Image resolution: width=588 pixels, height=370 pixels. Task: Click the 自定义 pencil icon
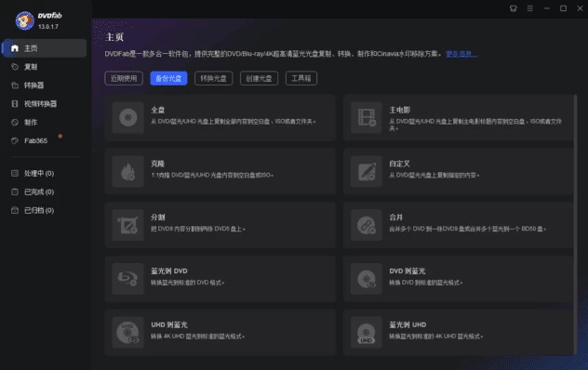pyautogui.click(x=367, y=171)
